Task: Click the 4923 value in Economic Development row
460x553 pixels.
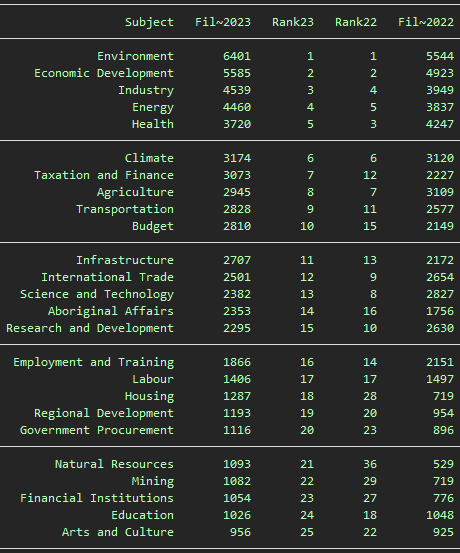Action: click(440, 73)
